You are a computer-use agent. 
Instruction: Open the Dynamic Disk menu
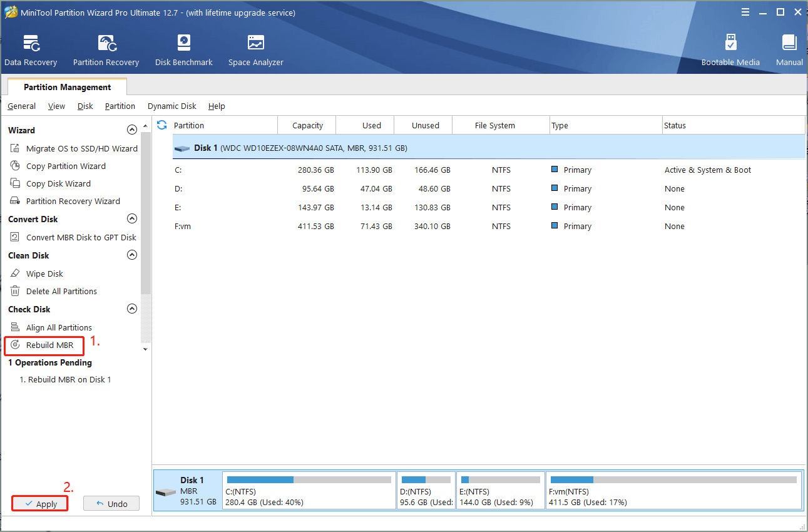[x=172, y=106]
